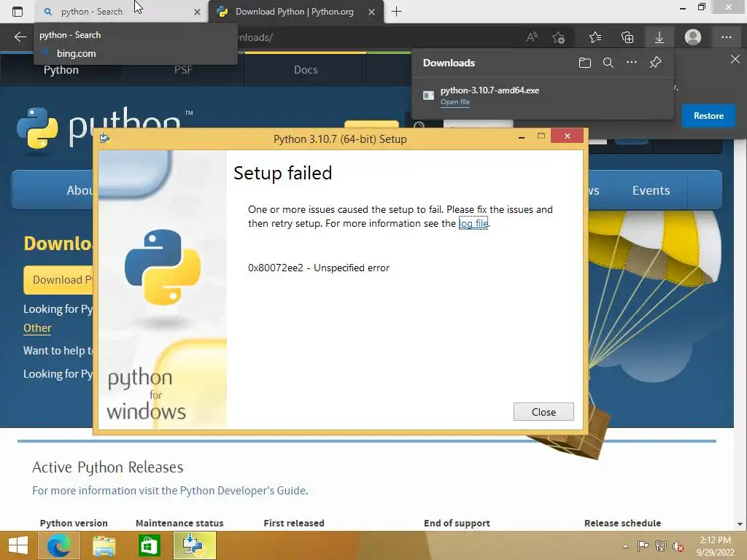The width and height of the screenshot is (747, 560).
Task: Open more options in Downloads panel
Action: coord(632,63)
